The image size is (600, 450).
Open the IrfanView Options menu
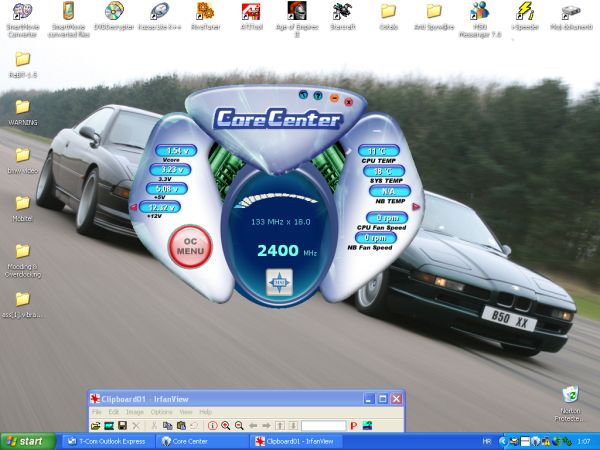pos(161,412)
